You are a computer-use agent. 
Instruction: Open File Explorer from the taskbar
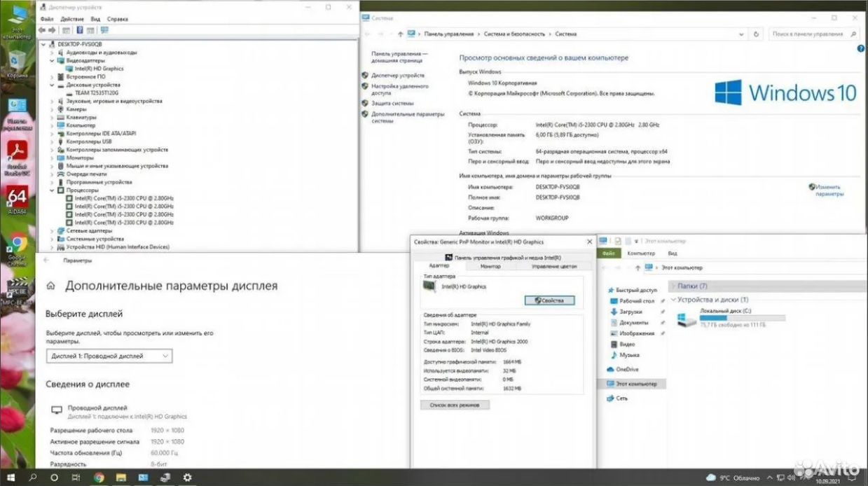[x=120, y=478]
